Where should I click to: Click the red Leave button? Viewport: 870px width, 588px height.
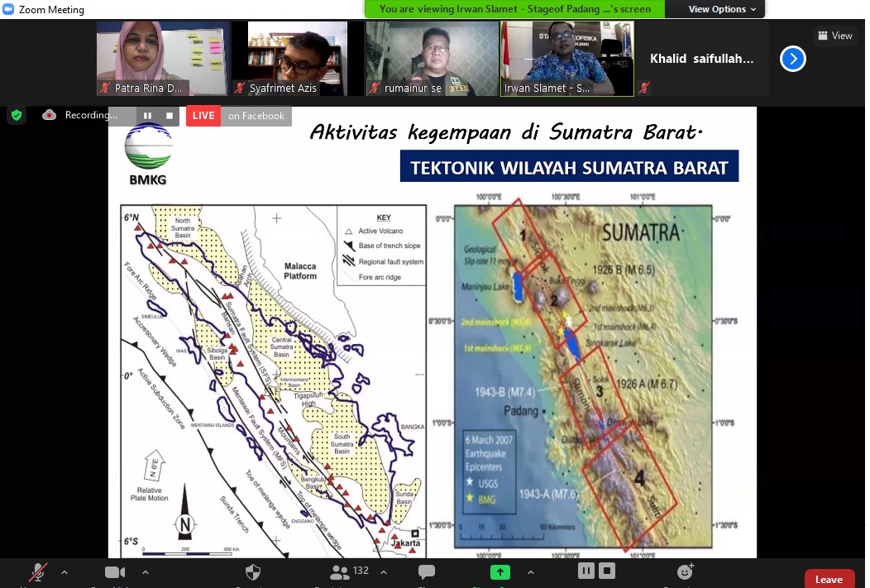pos(829,579)
